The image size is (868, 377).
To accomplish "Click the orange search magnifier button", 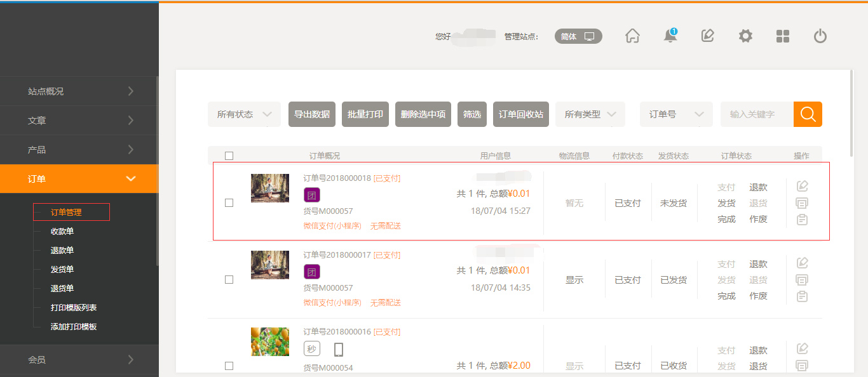I will (808, 114).
